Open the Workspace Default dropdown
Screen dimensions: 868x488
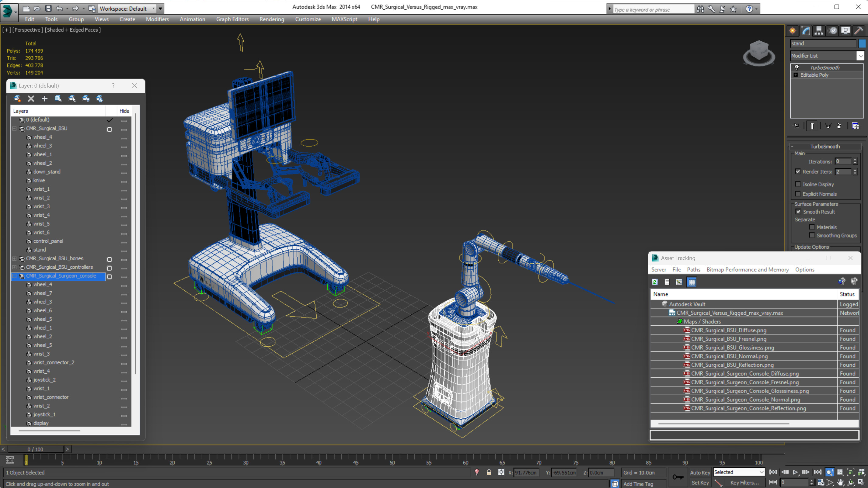pyautogui.click(x=127, y=9)
